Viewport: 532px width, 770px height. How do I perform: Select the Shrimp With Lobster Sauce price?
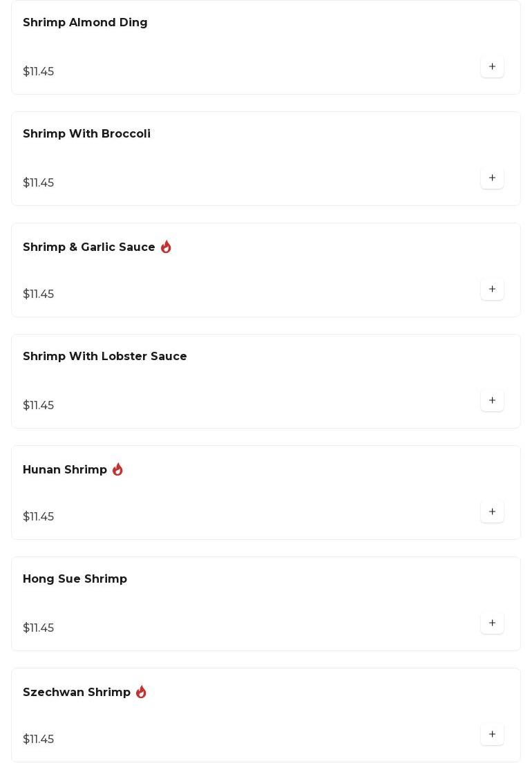39,406
